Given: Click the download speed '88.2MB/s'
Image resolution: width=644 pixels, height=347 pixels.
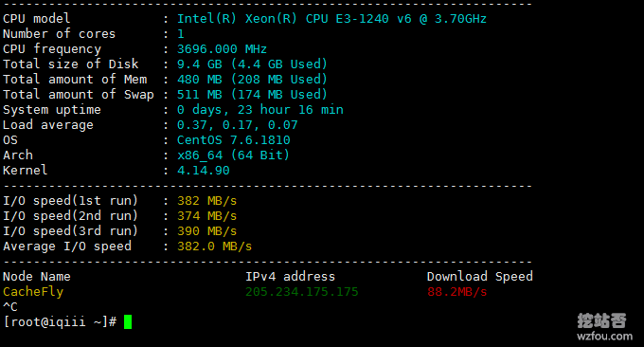Looking at the screenshot, I should coord(456,292).
